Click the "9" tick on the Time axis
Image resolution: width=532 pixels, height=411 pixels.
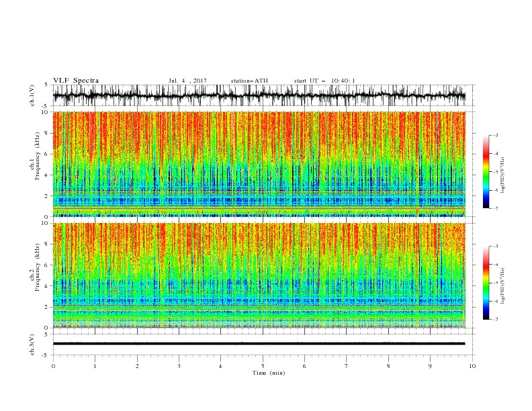tap(430, 366)
